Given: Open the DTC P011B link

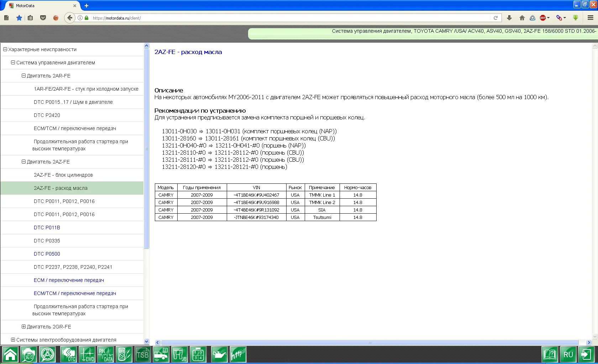Looking at the screenshot, I should 47,227.
